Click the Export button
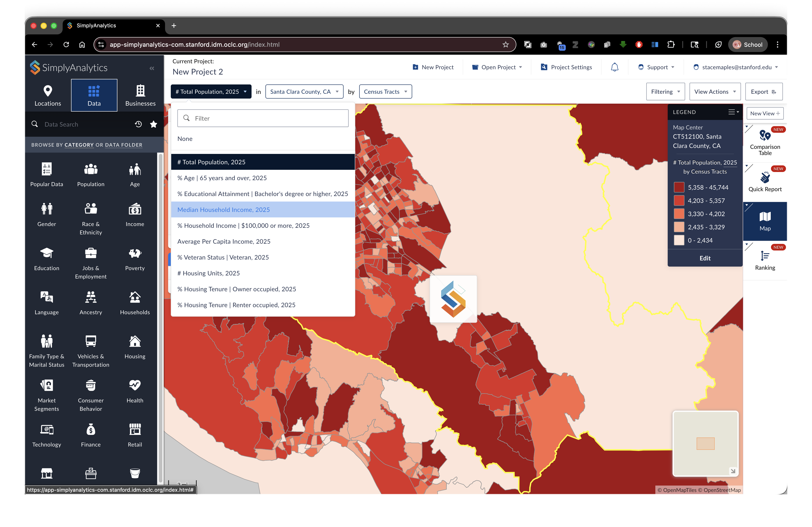The image size is (812, 527). [x=763, y=92]
